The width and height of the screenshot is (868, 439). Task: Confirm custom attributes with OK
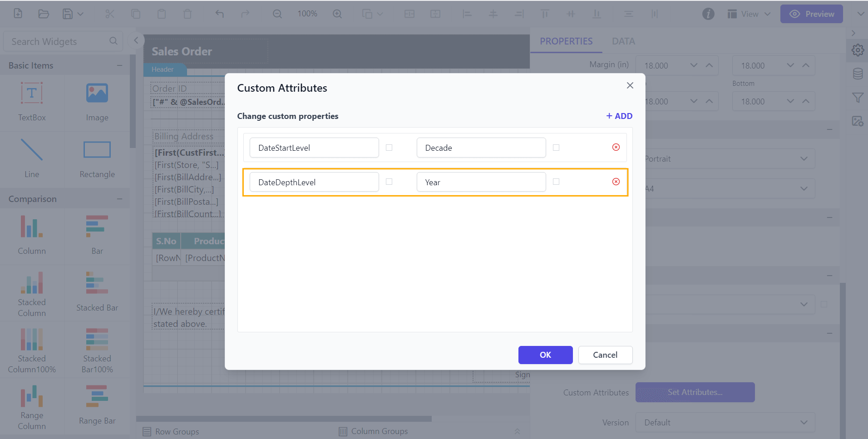[x=545, y=355]
